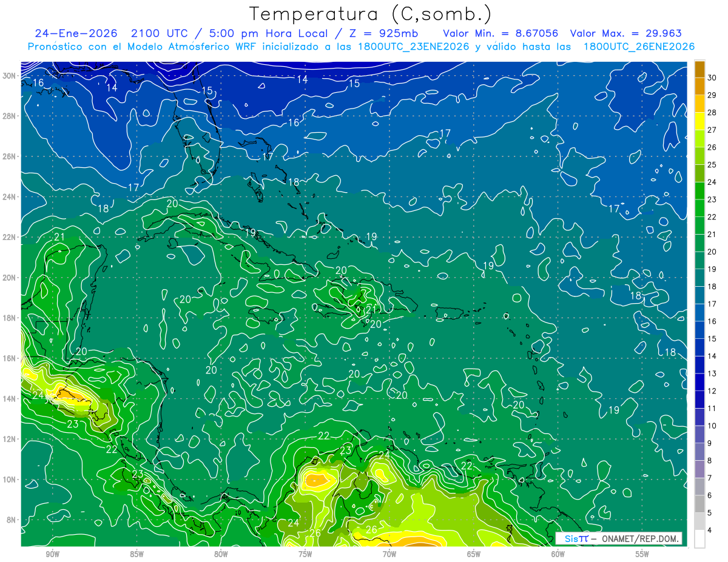The height and width of the screenshot is (562, 728).
Task: Pick the yellow legend segment between 27 and 28
Action: 699,121
